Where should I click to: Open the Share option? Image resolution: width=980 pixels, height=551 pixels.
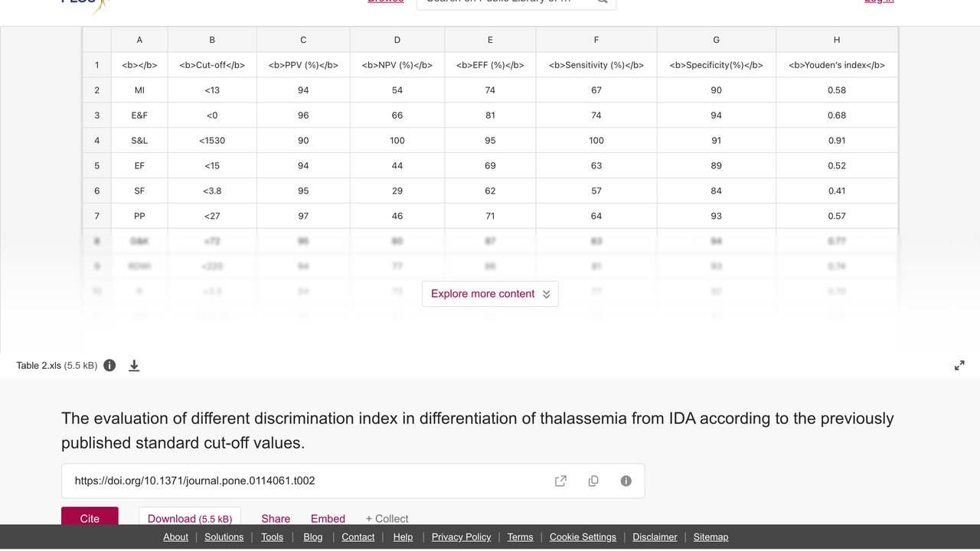coord(276,518)
